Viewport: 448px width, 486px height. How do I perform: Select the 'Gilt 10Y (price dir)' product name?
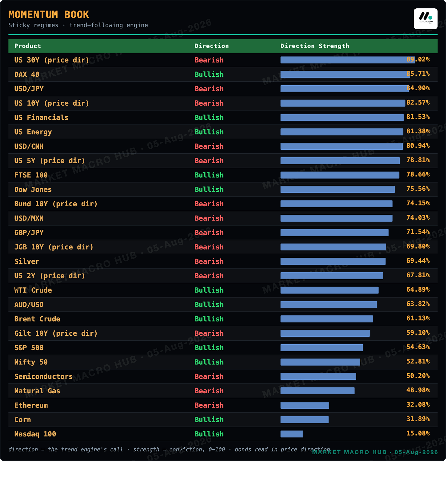pyautogui.click(x=56, y=334)
